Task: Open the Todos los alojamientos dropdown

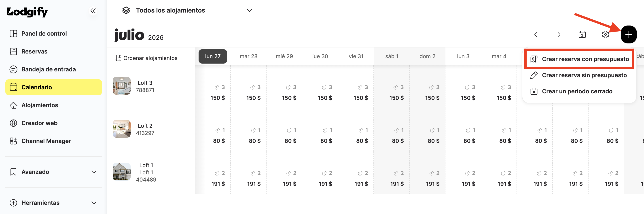Action: coord(187,10)
